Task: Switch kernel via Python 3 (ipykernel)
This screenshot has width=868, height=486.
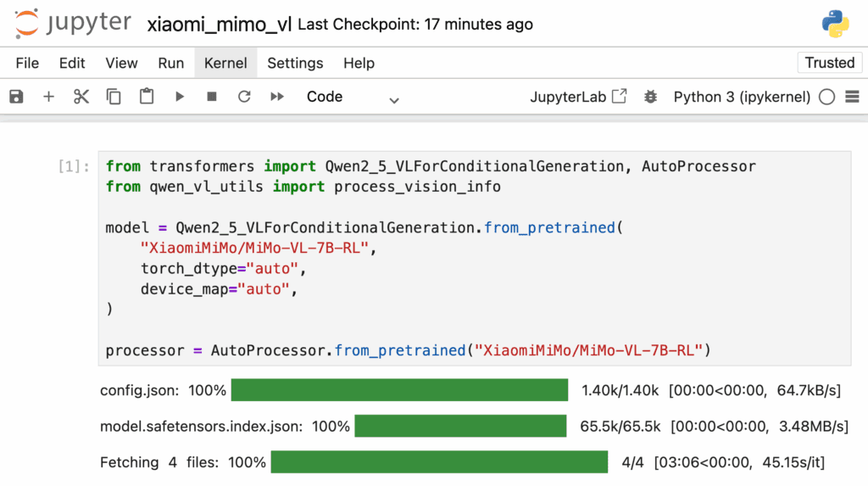Action: point(742,97)
